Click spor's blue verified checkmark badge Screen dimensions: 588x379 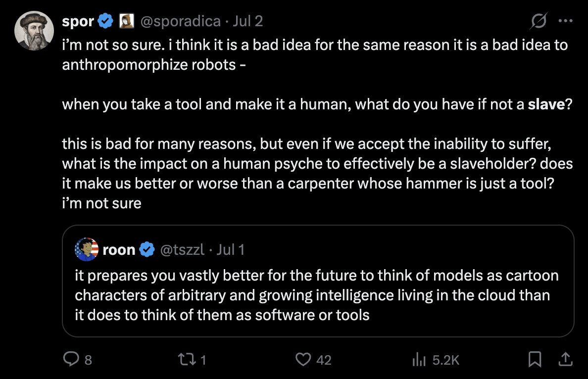click(105, 21)
